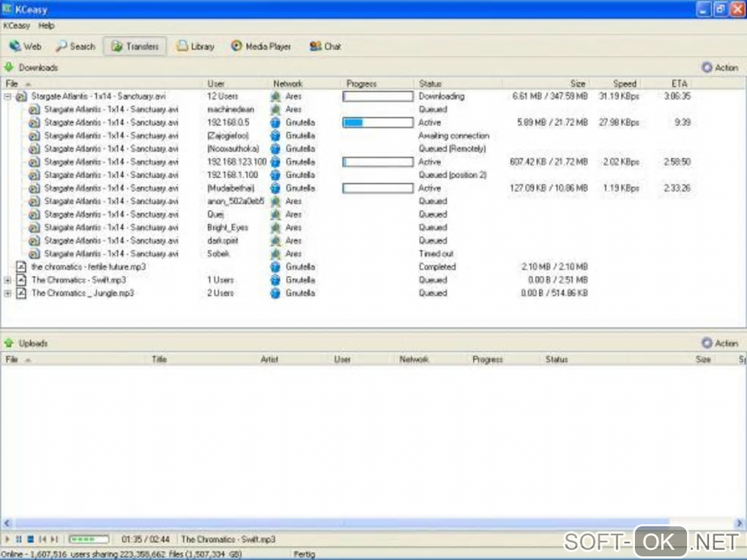
Task: Click the "Completed" status text
Action: click(437, 267)
